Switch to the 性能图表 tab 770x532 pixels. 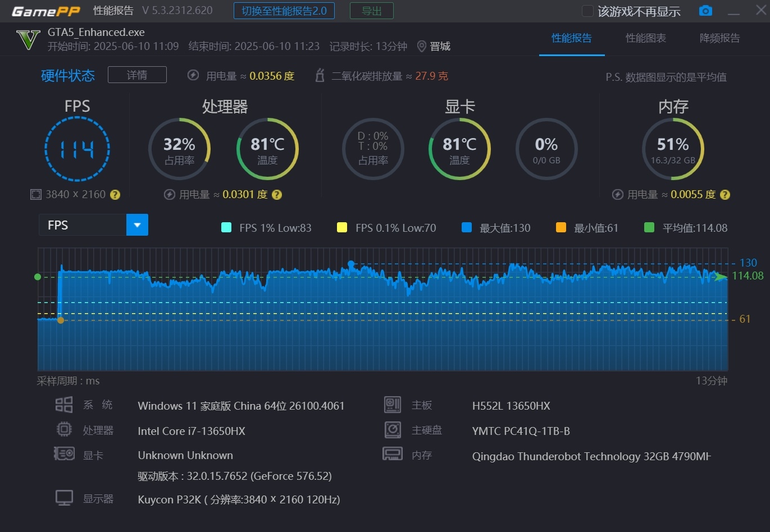tap(646, 38)
